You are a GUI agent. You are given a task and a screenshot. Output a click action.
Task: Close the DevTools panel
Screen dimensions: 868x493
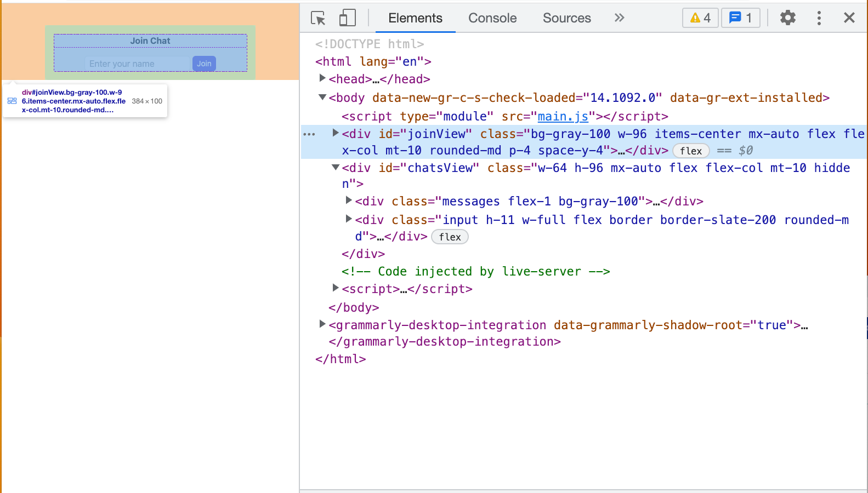click(849, 18)
